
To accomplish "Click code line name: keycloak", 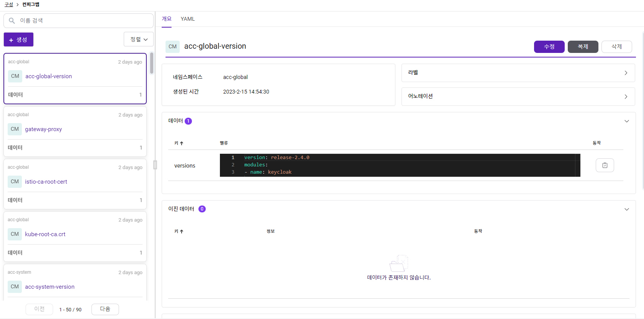I will point(268,172).
